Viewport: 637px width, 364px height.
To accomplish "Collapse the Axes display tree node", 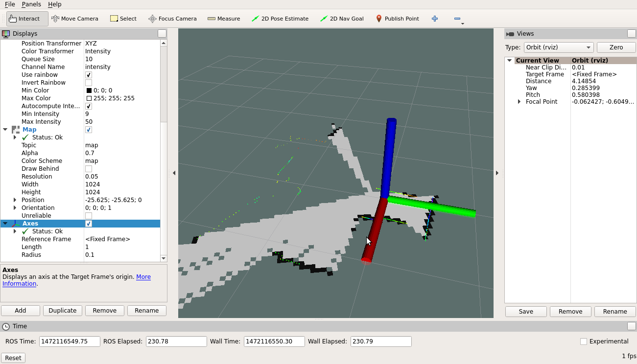I will click(x=5, y=224).
